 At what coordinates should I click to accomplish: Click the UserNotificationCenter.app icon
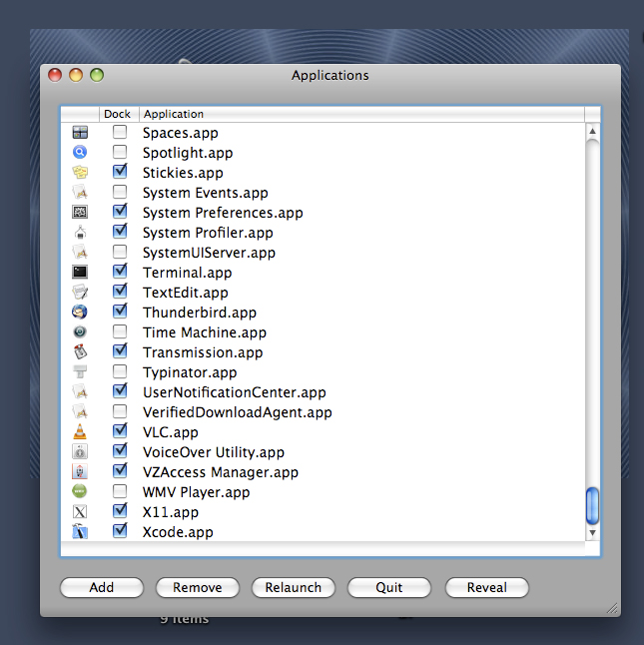(80, 392)
